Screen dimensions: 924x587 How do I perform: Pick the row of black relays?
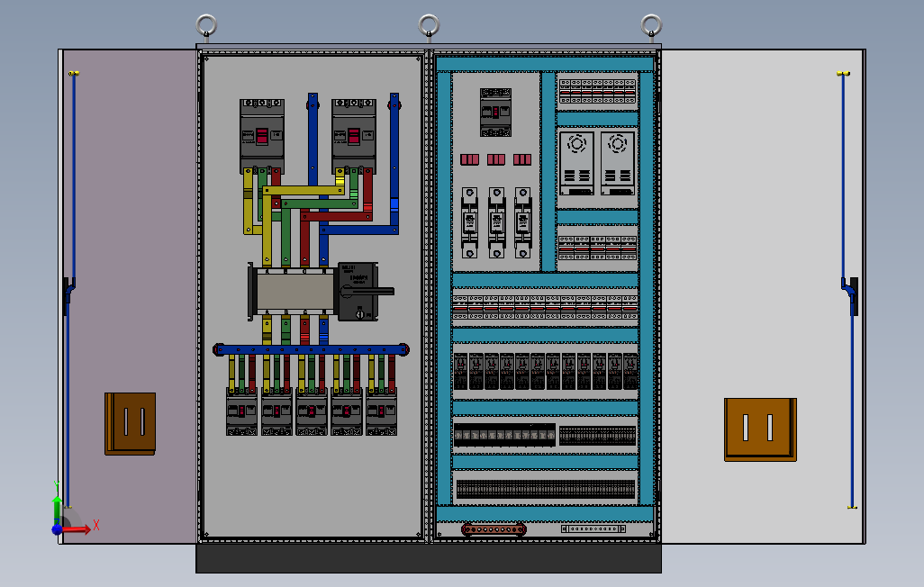click(545, 371)
